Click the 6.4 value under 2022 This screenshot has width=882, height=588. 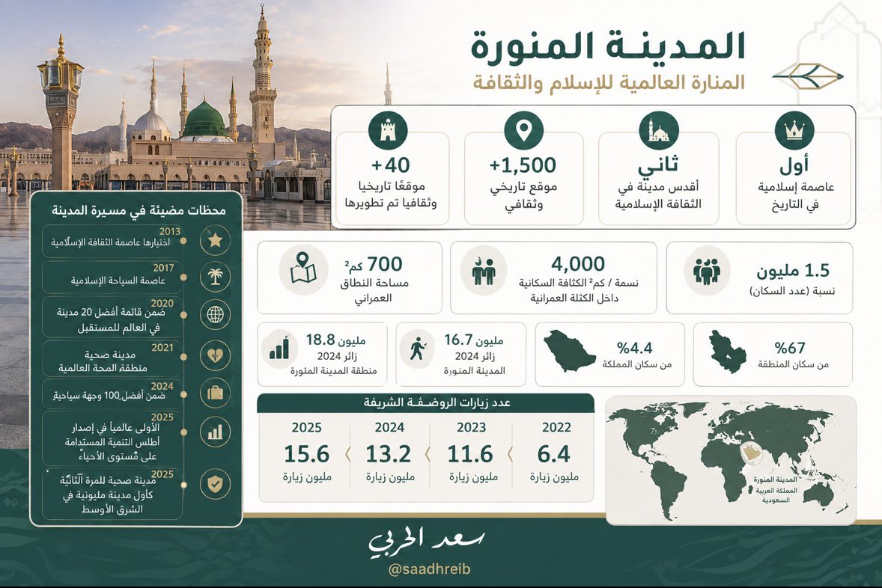tap(554, 453)
